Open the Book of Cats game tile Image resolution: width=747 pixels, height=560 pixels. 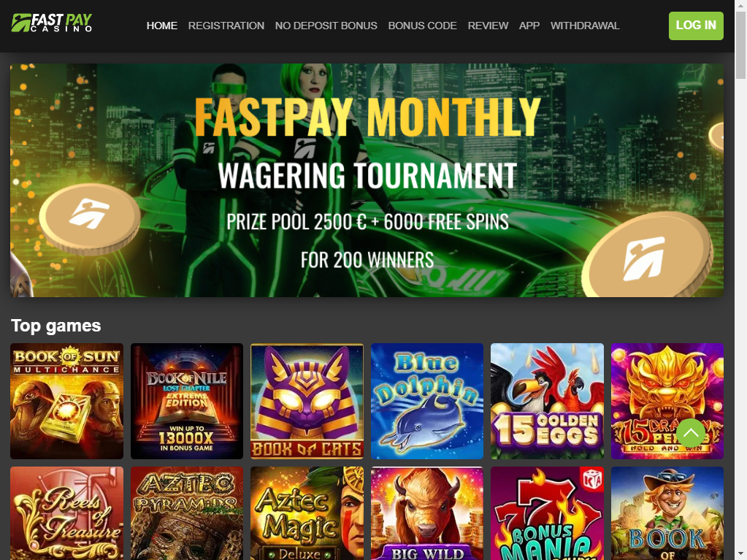click(x=307, y=401)
